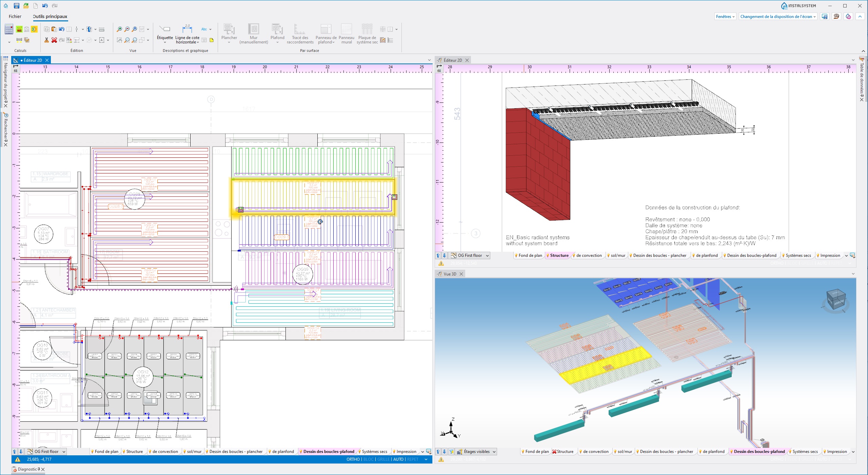Click the Zoom in magnifier icon
Viewport: 868px width, 475px height.
(x=119, y=29)
